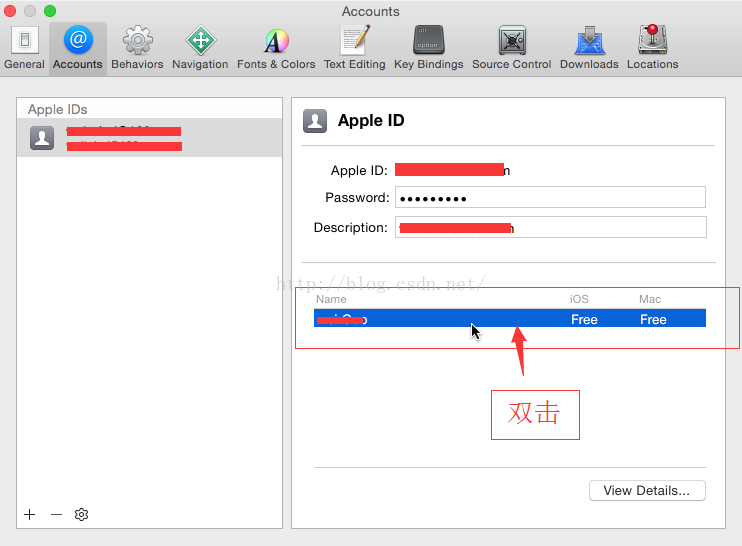The image size is (742, 546).
Task: Open Downloads preferences
Action: (x=589, y=48)
